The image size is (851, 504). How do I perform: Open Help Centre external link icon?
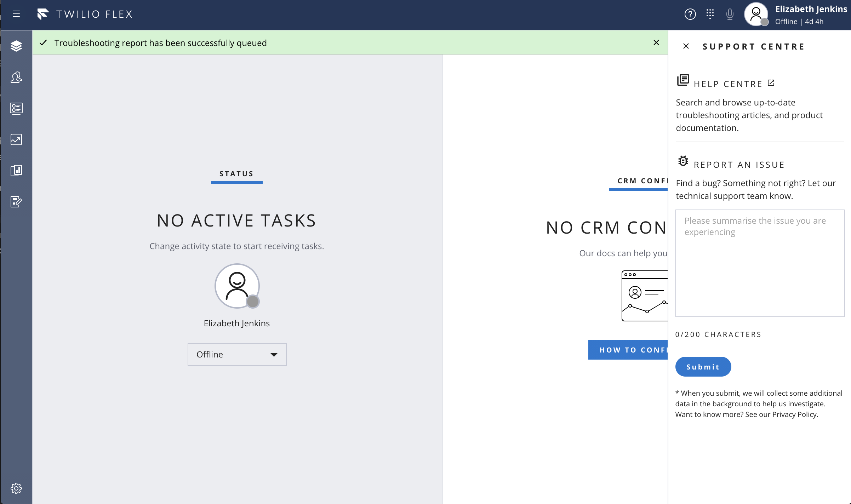pyautogui.click(x=771, y=83)
